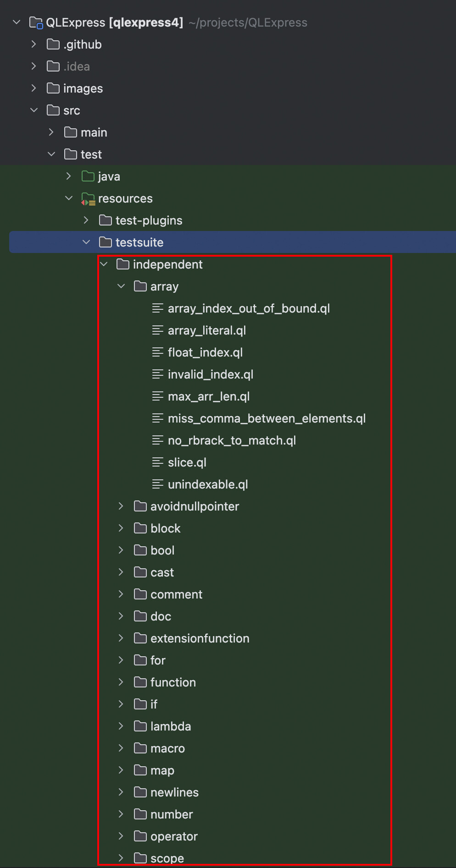Click the java test source folder icon
The width and height of the screenshot is (456, 868).
click(88, 176)
